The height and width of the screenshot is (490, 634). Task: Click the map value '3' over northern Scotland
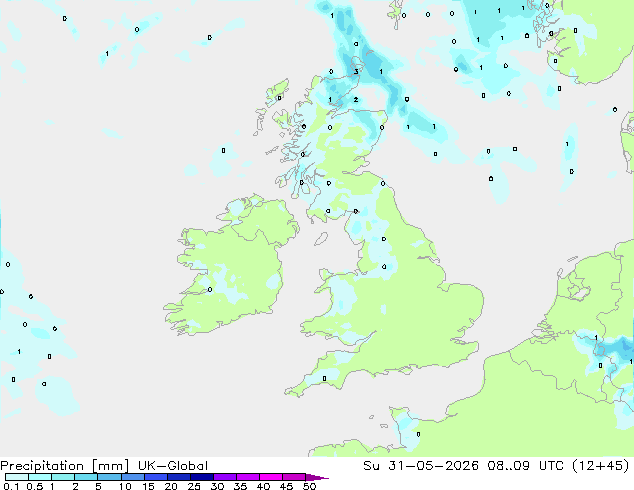point(356,72)
